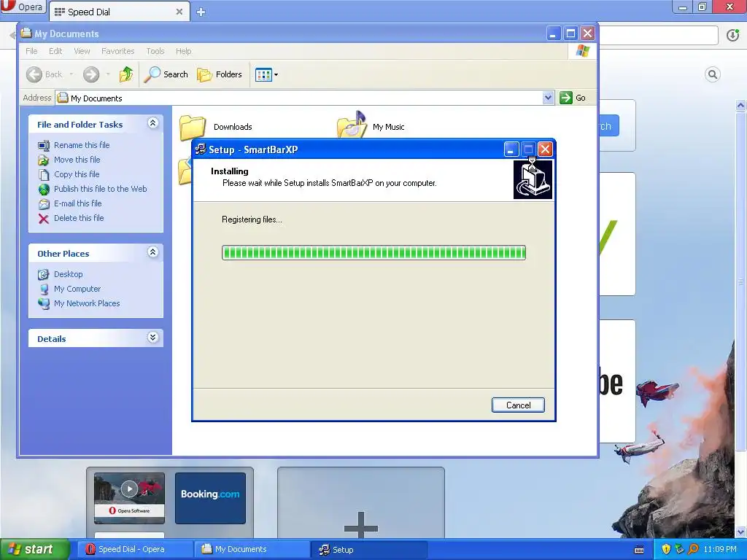The image size is (747, 560).
Task: Click the Opera menu button
Action: 22,7
